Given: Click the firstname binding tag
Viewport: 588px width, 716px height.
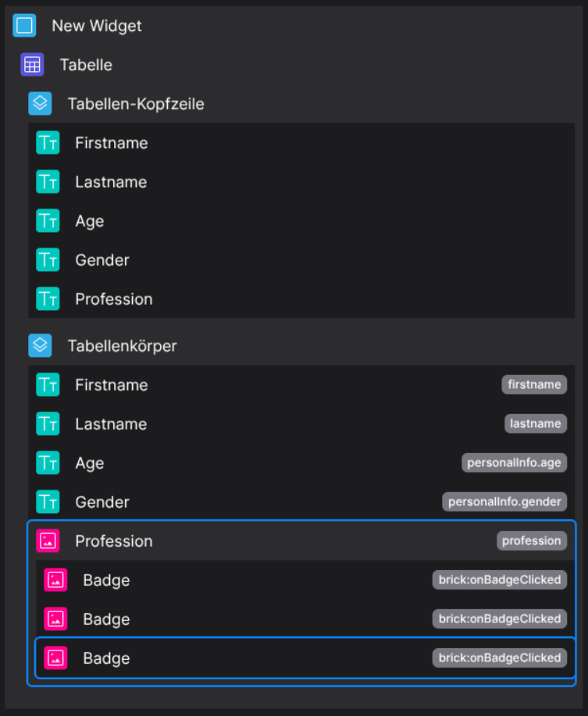Looking at the screenshot, I should point(534,384).
